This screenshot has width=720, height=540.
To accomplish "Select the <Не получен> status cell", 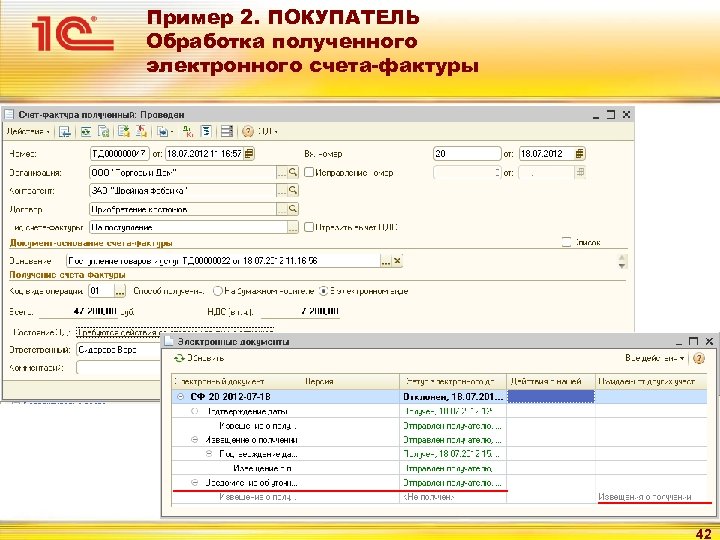I will [x=453, y=497].
